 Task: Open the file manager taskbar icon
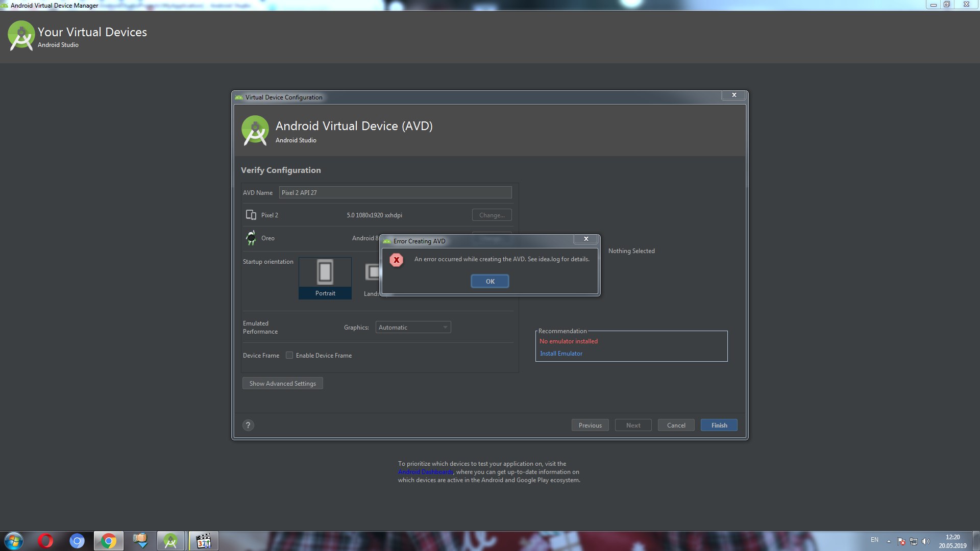[x=140, y=541]
